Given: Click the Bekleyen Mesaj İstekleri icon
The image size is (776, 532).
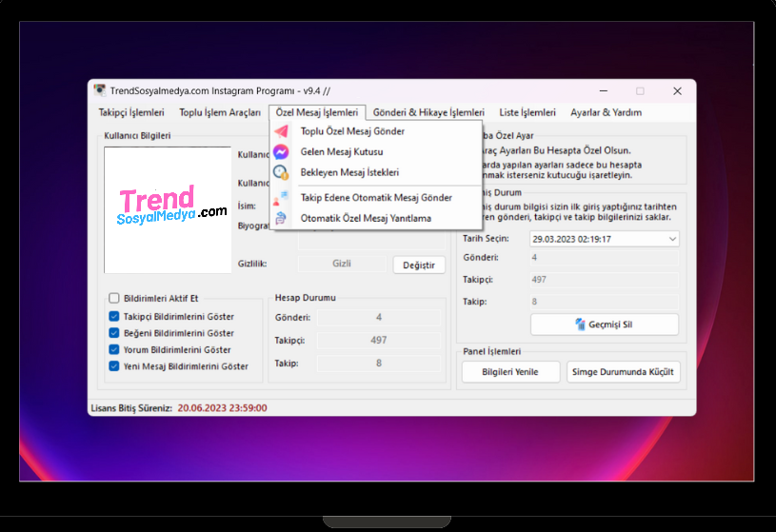Looking at the screenshot, I should (x=282, y=172).
